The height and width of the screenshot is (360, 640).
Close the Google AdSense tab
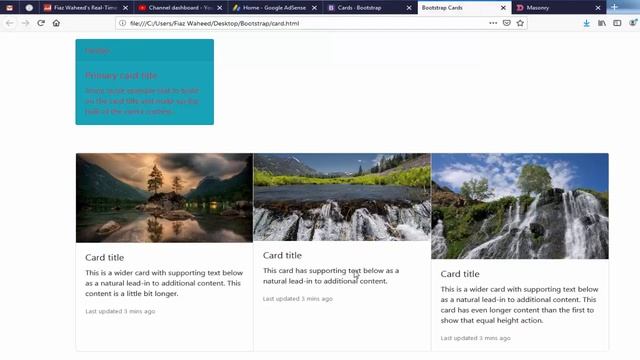[x=314, y=8]
